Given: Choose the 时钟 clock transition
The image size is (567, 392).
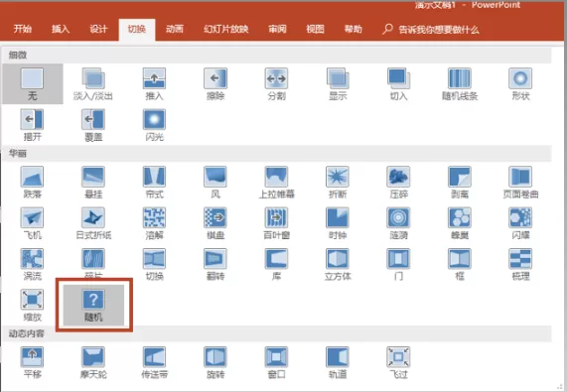Looking at the screenshot, I should (338, 223).
